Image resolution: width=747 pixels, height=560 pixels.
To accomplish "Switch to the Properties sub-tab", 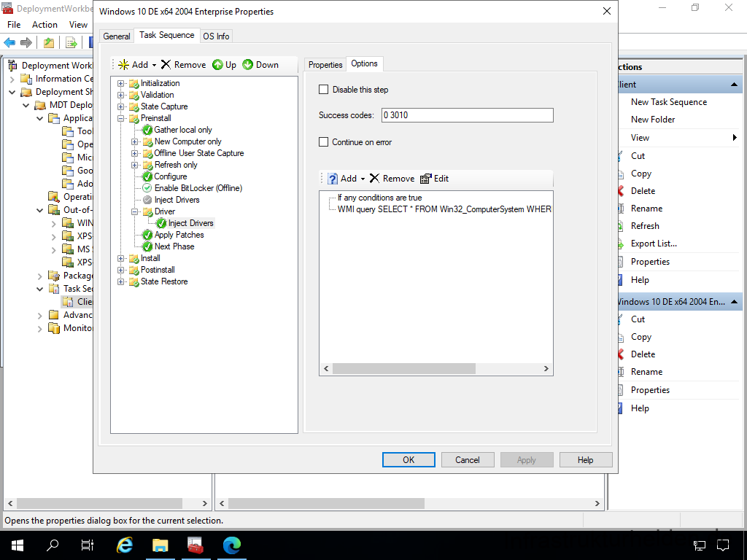I will (325, 65).
